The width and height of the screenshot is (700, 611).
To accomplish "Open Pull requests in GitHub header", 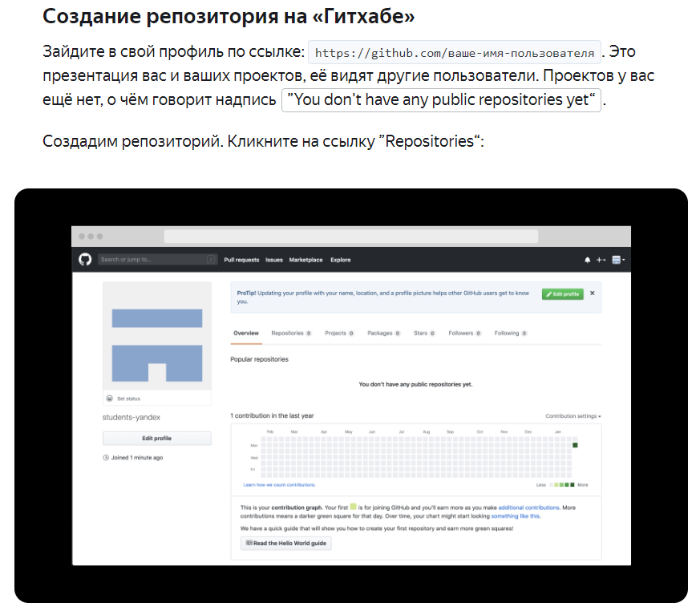I will tap(241, 260).
